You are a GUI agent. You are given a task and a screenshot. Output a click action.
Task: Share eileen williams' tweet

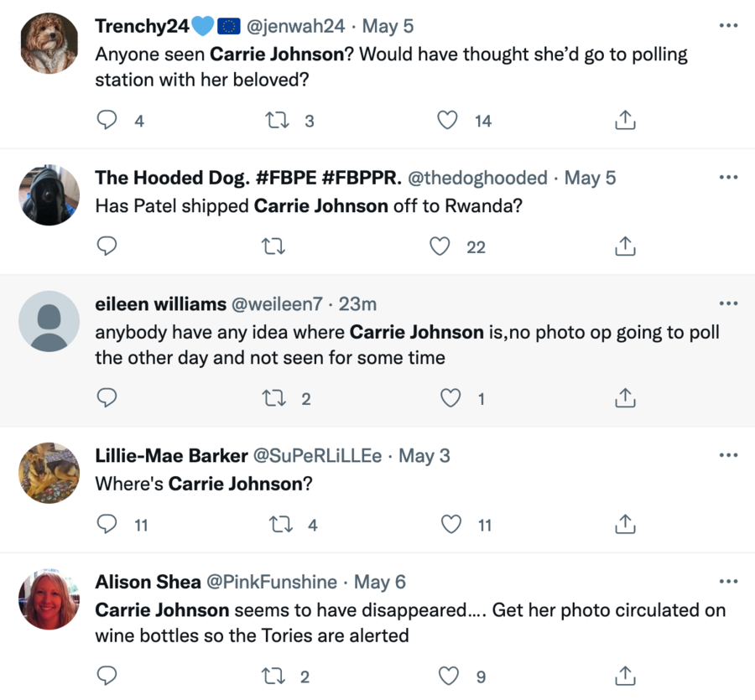click(x=625, y=398)
